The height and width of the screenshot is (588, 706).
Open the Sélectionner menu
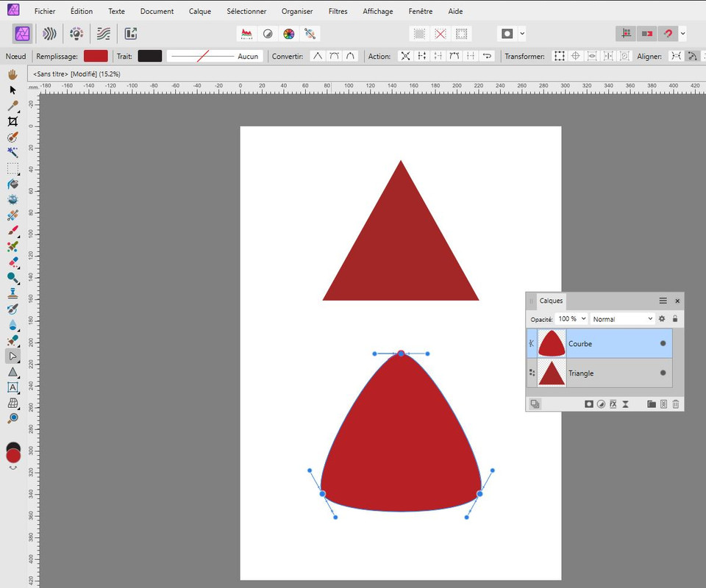tap(246, 11)
